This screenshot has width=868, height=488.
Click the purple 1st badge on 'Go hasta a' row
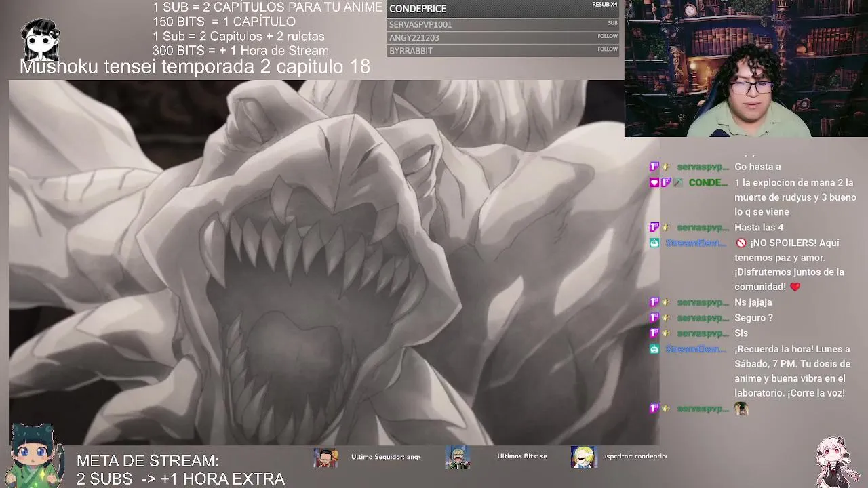tap(654, 167)
